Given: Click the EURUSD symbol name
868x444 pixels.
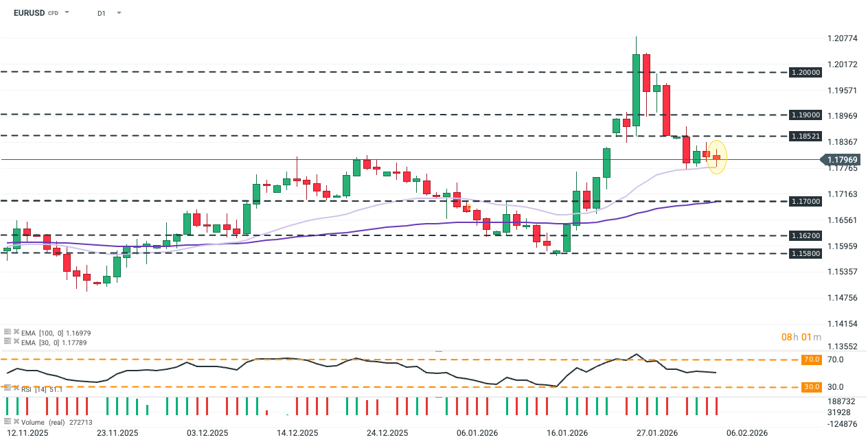Looking at the screenshot, I should tap(25, 13).
